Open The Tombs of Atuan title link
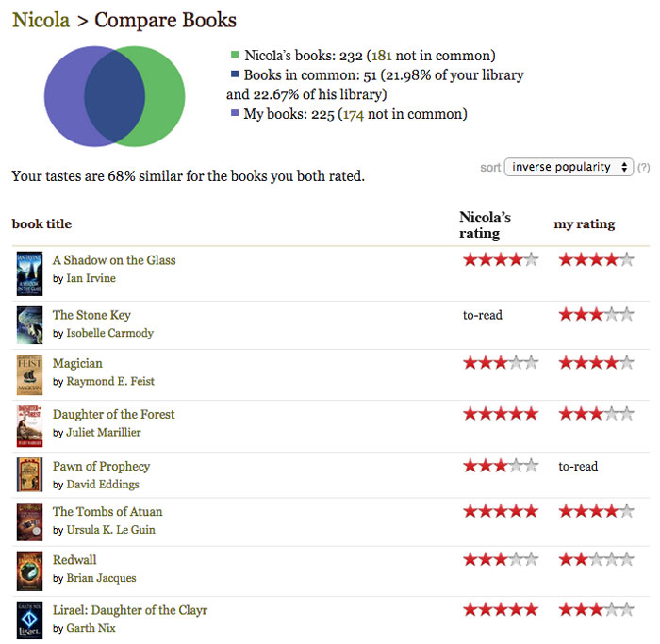Screen dimensions: 660x644 coord(107,512)
